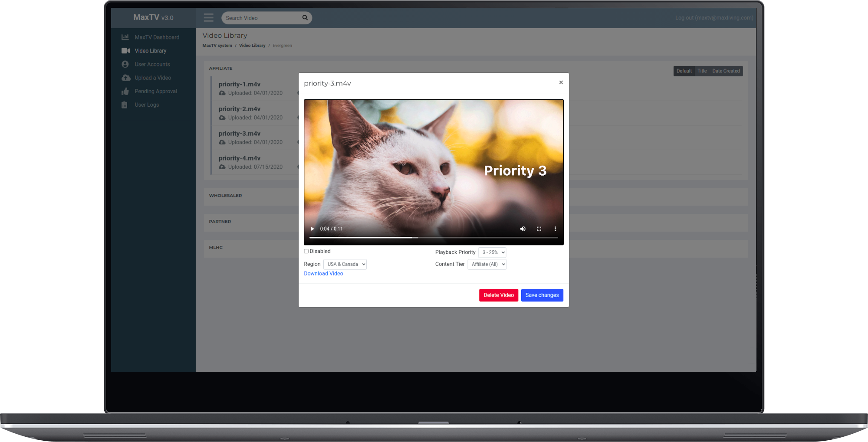Expand the Content Tier dropdown

[x=487, y=264]
